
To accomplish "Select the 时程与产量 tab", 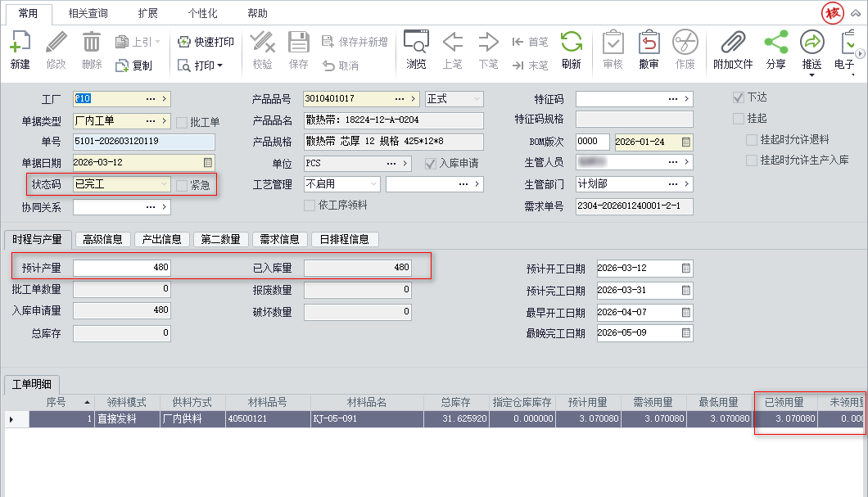I will (37, 239).
